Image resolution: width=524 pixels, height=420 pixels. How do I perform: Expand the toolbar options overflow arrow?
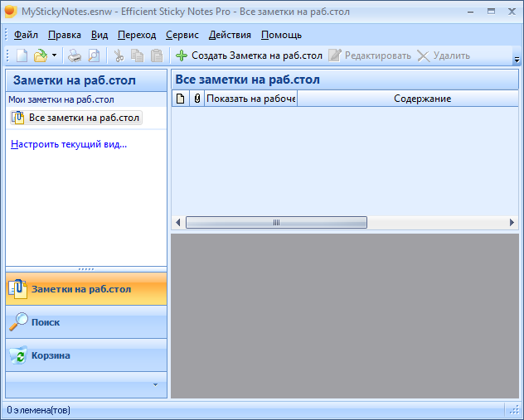coord(517,60)
